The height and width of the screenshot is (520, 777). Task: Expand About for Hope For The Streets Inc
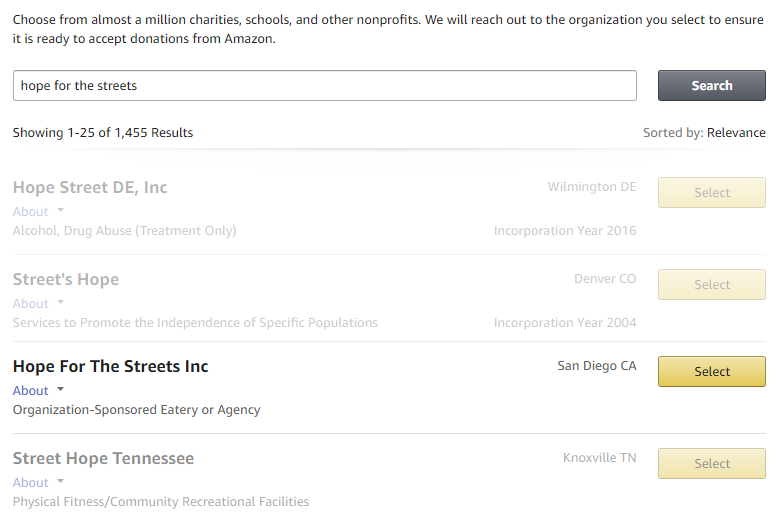(31, 391)
